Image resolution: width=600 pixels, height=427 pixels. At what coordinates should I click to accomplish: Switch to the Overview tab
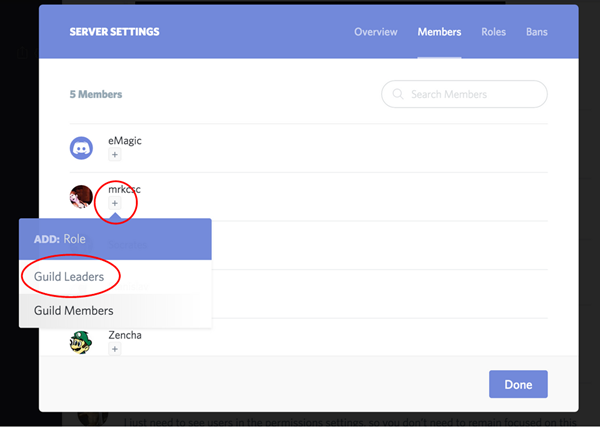(376, 32)
